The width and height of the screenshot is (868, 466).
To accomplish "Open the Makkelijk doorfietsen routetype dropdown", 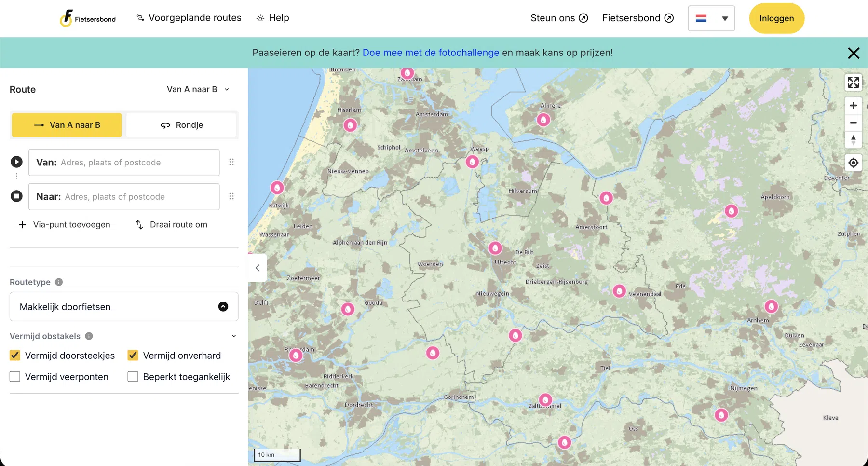I will coord(124,307).
